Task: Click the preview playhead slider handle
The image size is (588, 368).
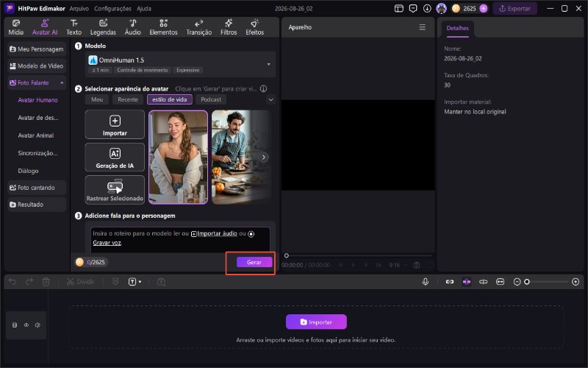Action: pyautogui.click(x=287, y=255)
